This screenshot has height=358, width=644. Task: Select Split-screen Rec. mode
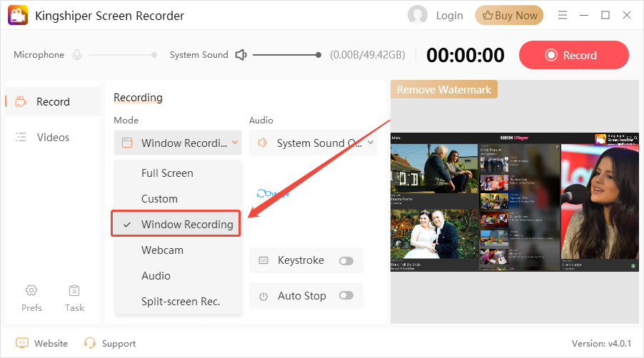pos(178,302)
